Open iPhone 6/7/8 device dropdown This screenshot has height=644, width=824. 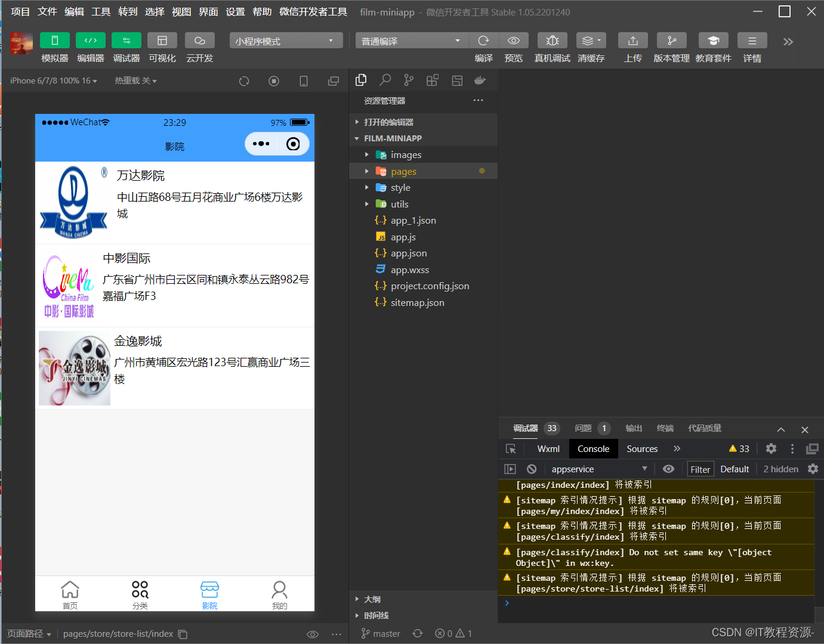coord(54,80)
